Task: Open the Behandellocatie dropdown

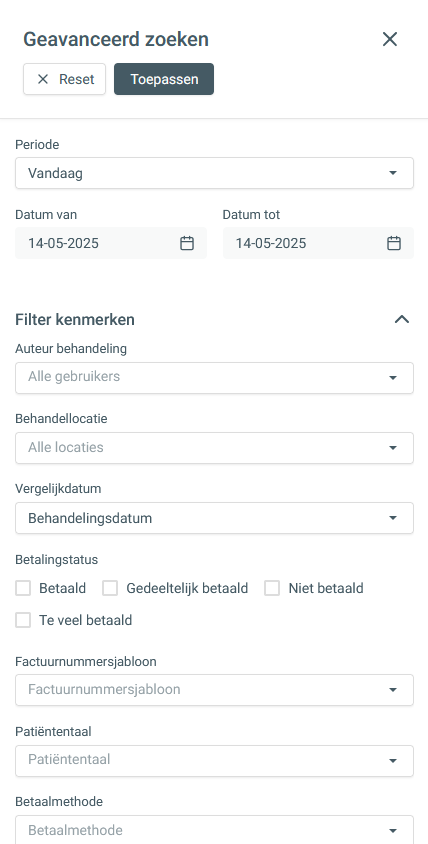Action: pyautogui.click(x=214, y=448)
